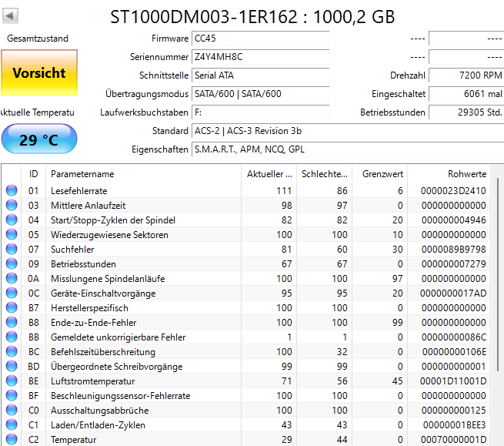The image size is (504, 446).
Task: Select Wiederzugewiesene Sektoren parameter name
Action: (109, 235)
